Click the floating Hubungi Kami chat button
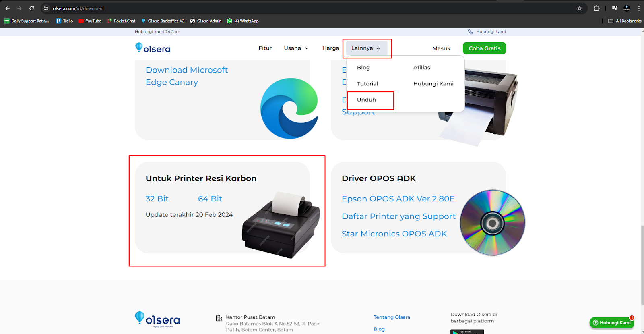This screenshot has width=644, height=334. coord(612,322)
